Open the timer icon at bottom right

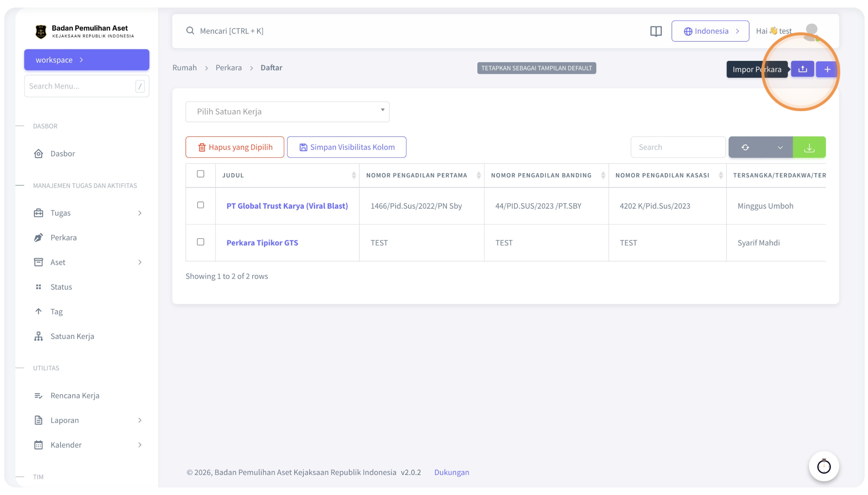824,466
